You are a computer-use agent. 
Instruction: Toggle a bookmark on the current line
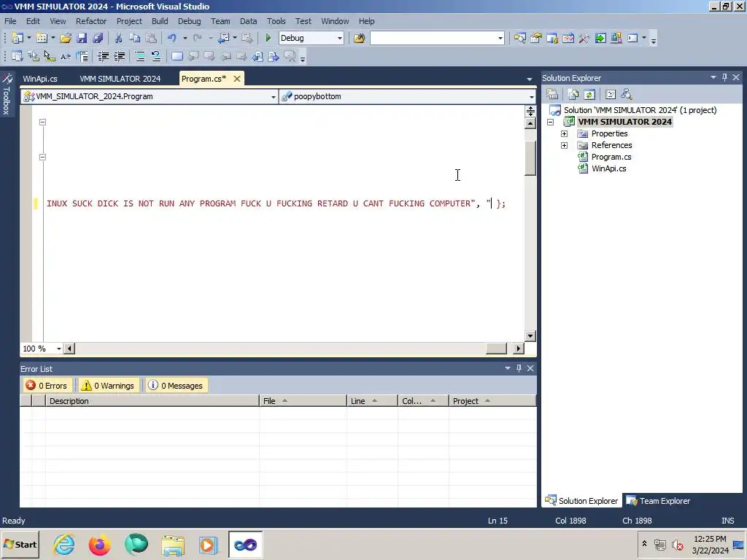point(177,57)
